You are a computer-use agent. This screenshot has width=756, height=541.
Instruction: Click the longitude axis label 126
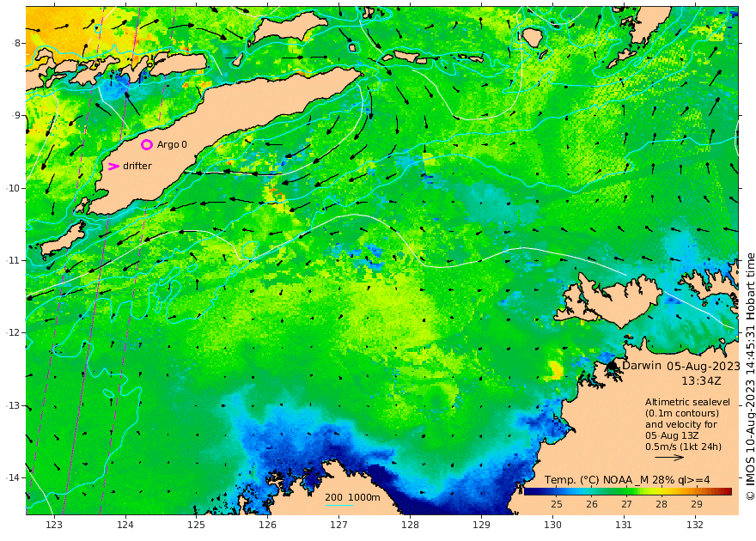[x=267, y=525]
